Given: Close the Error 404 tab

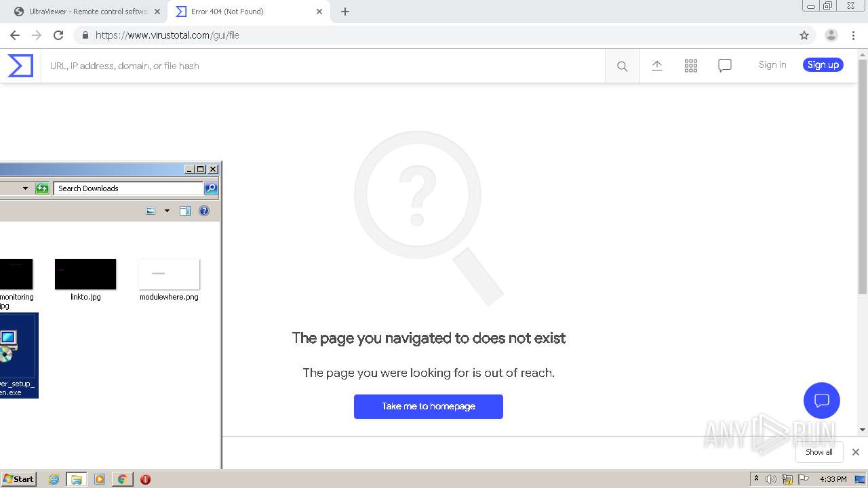Looking at the screenshot, I should [x=319, y=12].
